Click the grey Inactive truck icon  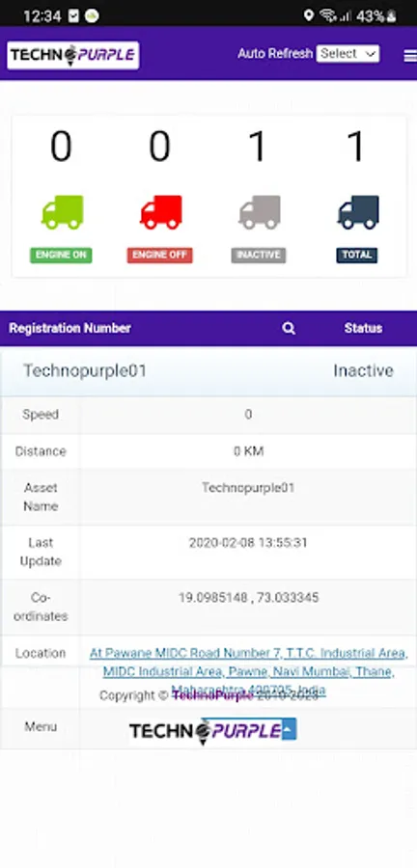point(259,212)
